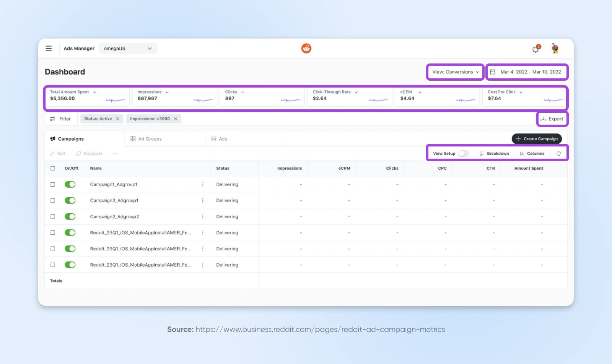612x364 pixels.
Task: Open the notifications bell
Action: [536, 49]
